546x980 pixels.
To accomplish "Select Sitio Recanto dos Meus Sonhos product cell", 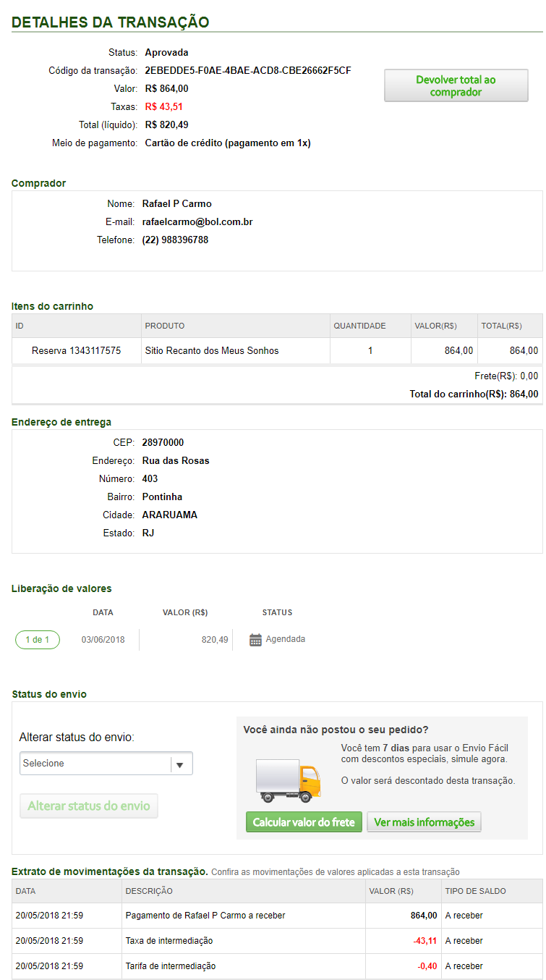I will pos(212,350).
